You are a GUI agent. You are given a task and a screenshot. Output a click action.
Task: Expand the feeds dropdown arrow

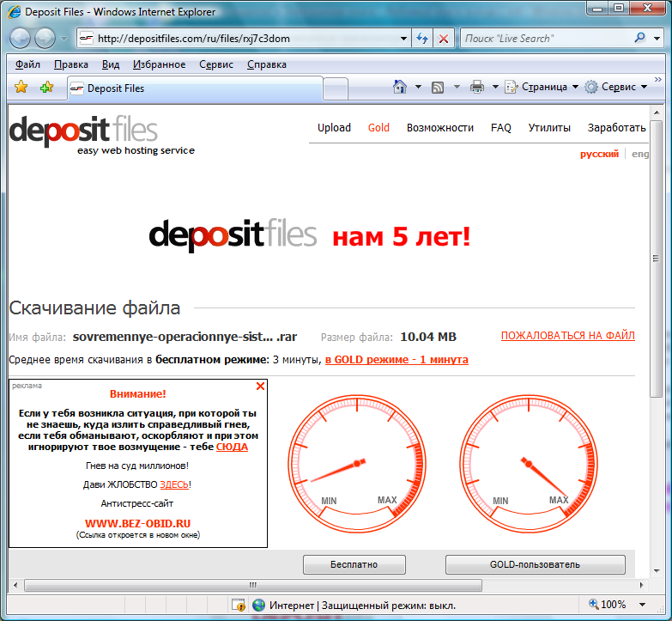(457, 87)
